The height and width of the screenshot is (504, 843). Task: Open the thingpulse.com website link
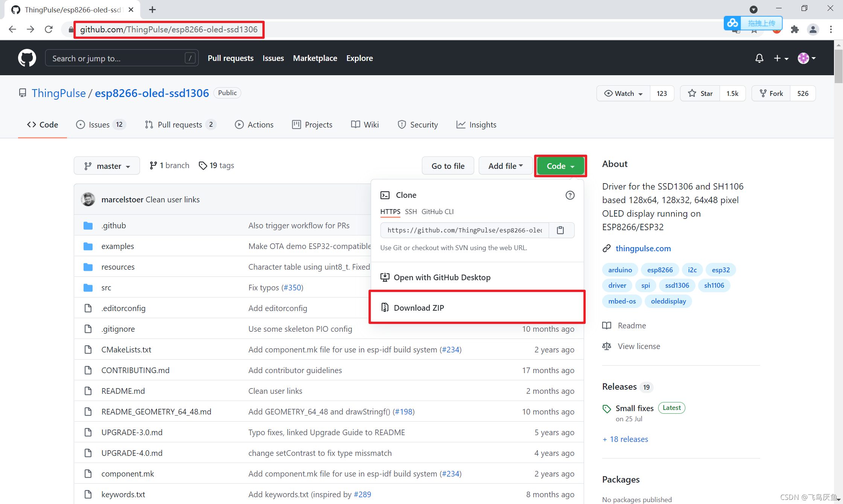point(643,248)
